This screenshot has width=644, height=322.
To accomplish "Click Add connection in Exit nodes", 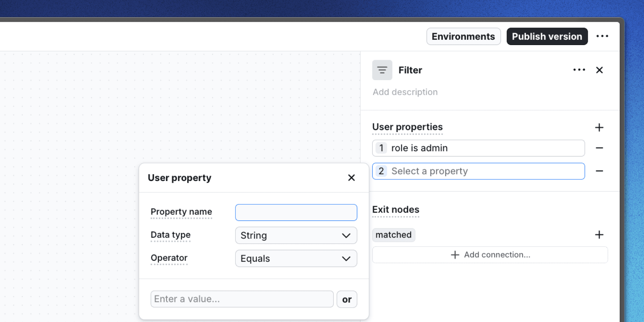I will point(490,255).
